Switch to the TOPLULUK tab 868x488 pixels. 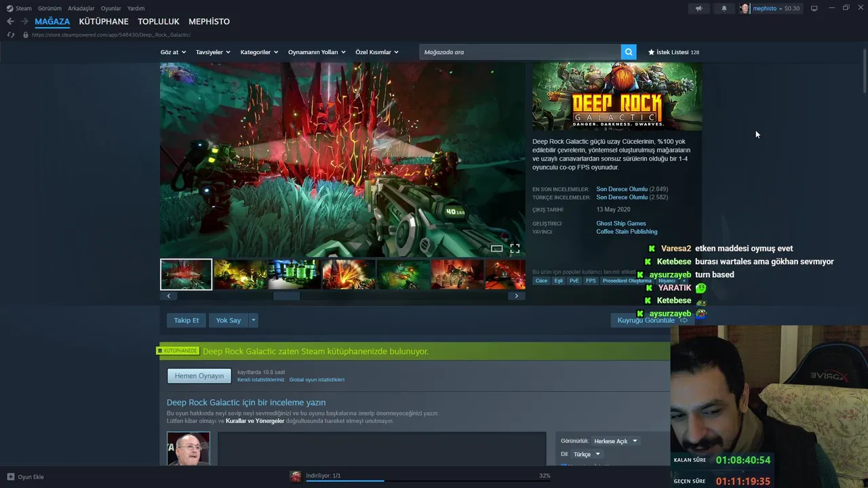[x=159, y=22]
